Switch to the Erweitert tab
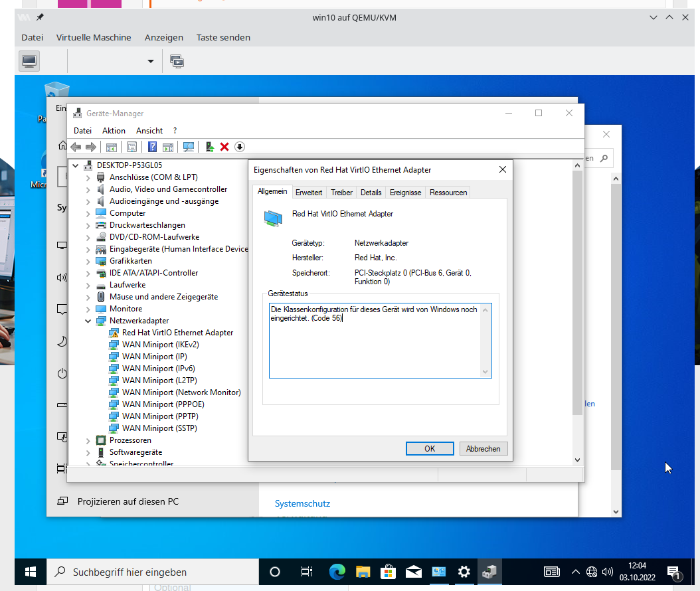The height and width of the screenshot is (591, 700). pyautogui.click(x=308, y=193)
